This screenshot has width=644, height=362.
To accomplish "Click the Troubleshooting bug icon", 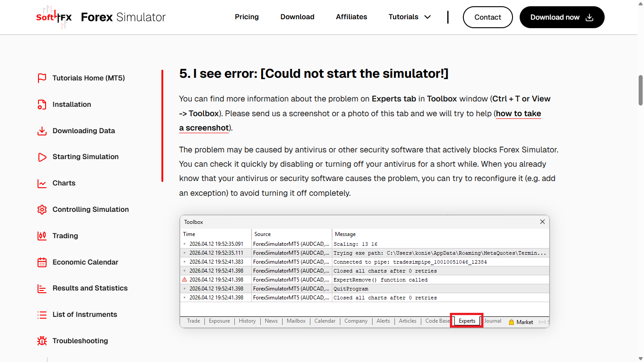I will [42, 341].
